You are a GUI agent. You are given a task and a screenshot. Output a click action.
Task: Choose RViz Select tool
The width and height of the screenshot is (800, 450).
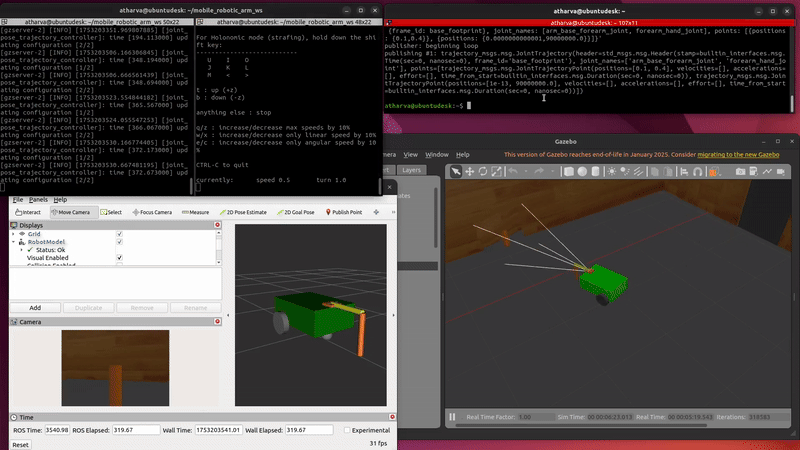click(111, 212)
